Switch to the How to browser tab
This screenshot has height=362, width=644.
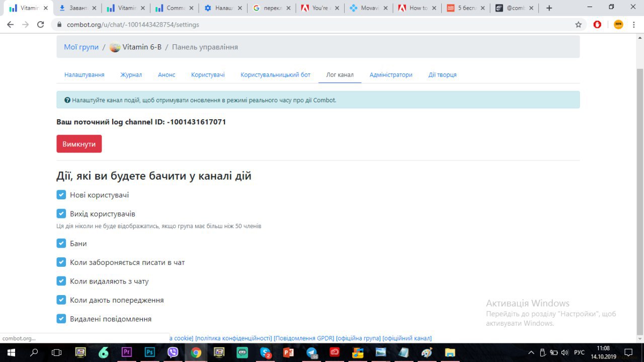(418, 8)
